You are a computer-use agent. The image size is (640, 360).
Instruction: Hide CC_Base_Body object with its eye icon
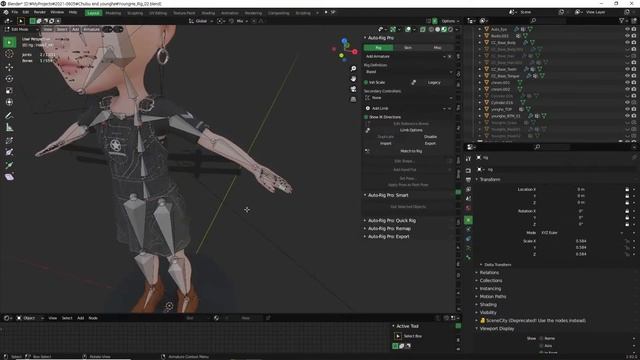pos(627,42)
